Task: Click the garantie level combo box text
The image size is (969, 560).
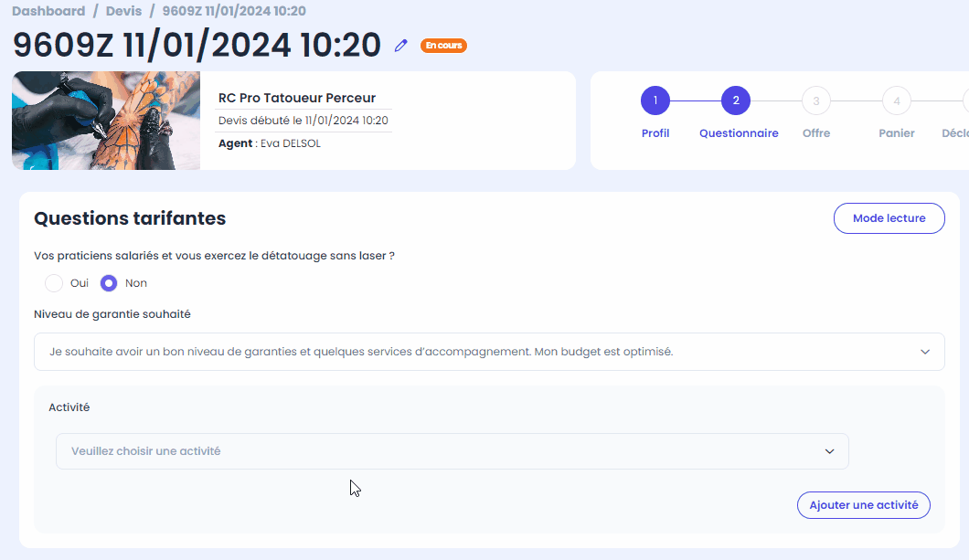Action: pyautogui.click(x=361, y=352)
